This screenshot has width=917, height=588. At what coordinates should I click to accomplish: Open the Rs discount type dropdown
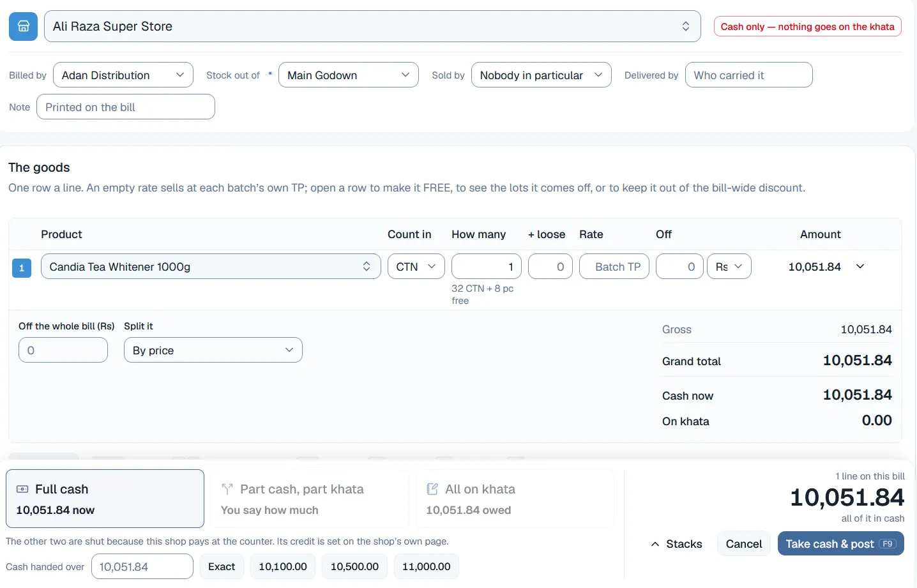click(729, 266)
